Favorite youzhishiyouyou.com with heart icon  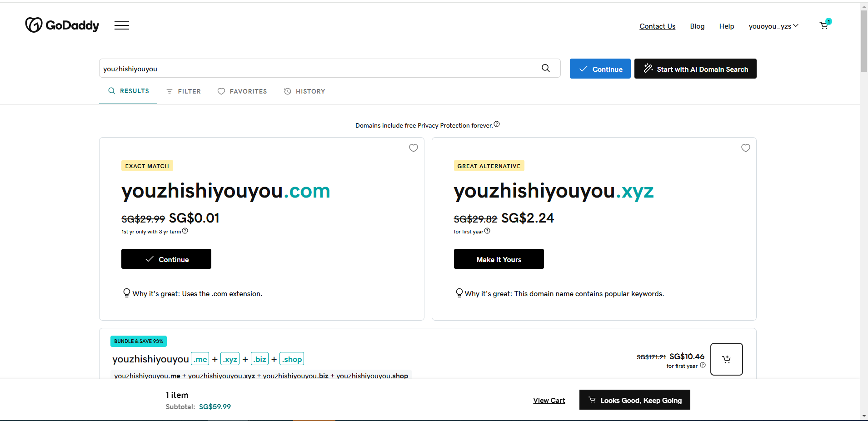pyautogui.click(x=414, y=148)
